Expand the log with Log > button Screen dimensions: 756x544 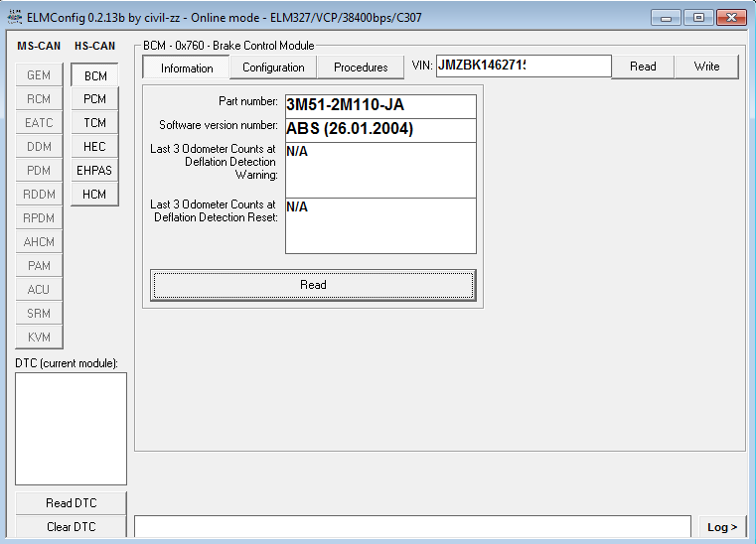pos(721,527)
